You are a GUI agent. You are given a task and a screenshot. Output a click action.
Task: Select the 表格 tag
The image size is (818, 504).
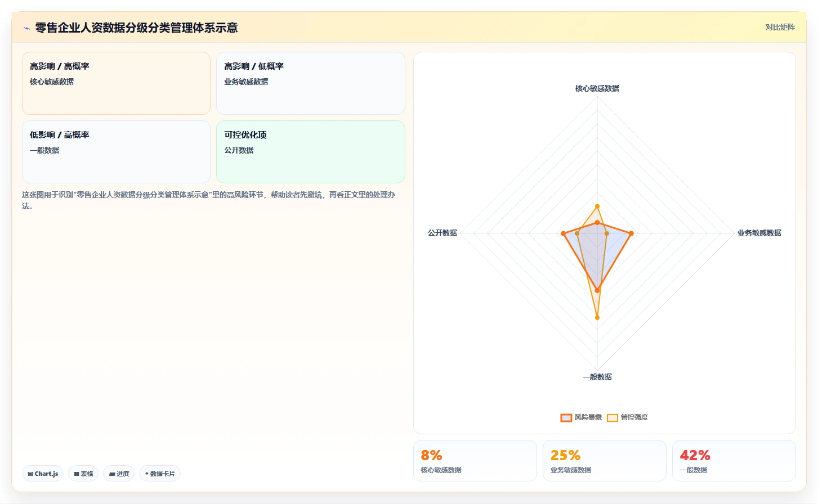83,474
